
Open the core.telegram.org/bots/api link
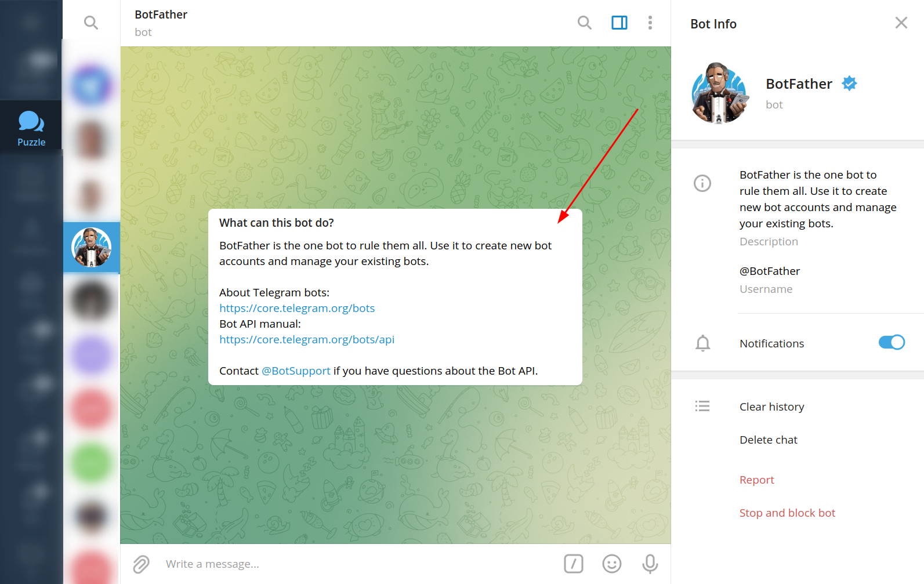point(307,339)
